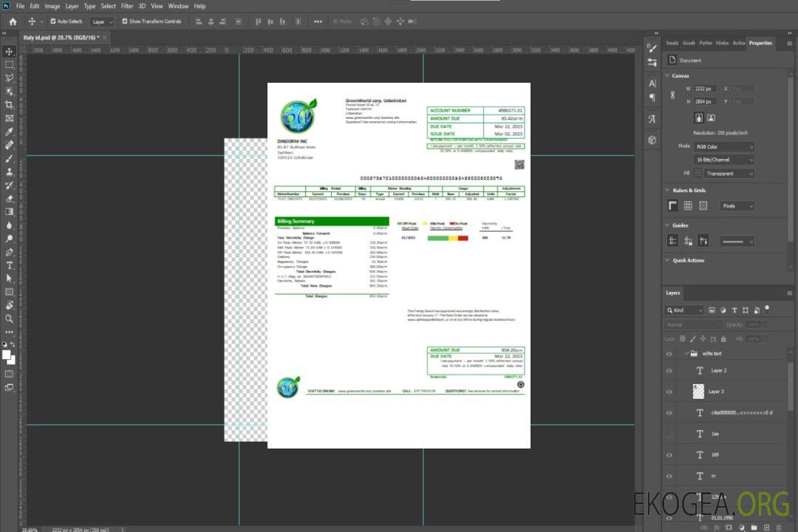Image resolution: width=798 pixels, height=532 pixels.
Task: Click delete layer trash icon
Action: click(779, 528)
